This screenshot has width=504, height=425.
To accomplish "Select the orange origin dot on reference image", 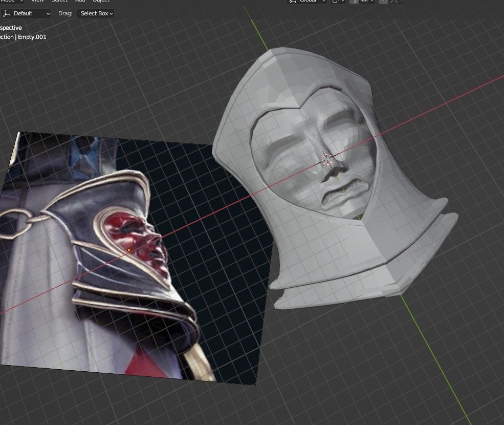I will click(x=129, y=250).
